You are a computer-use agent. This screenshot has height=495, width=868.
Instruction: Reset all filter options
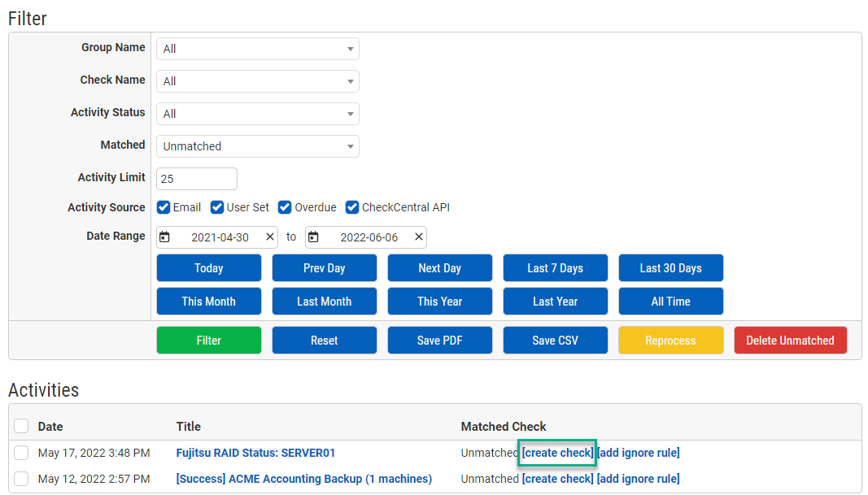[x=324, y=340]
